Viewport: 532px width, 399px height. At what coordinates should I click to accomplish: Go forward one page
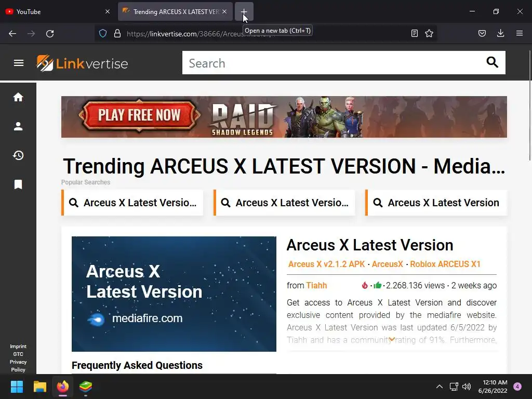[x=31, y=34]
